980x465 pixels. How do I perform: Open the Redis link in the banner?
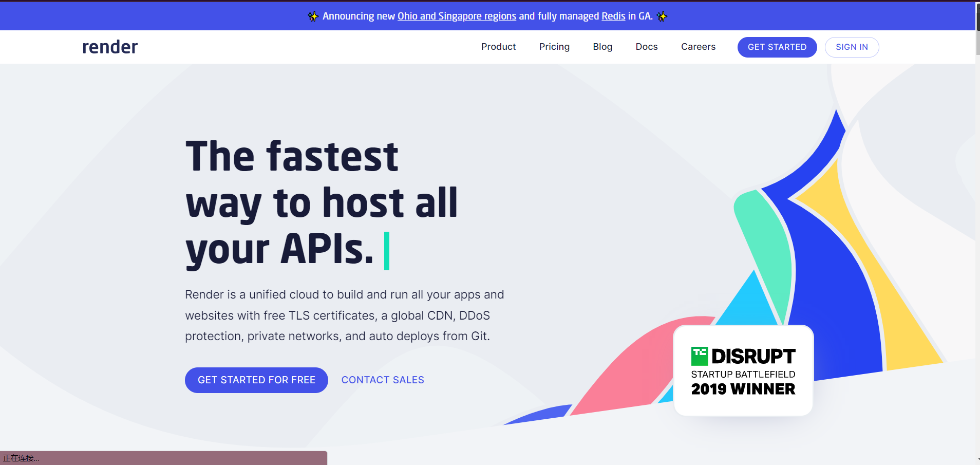pos(613,16)
